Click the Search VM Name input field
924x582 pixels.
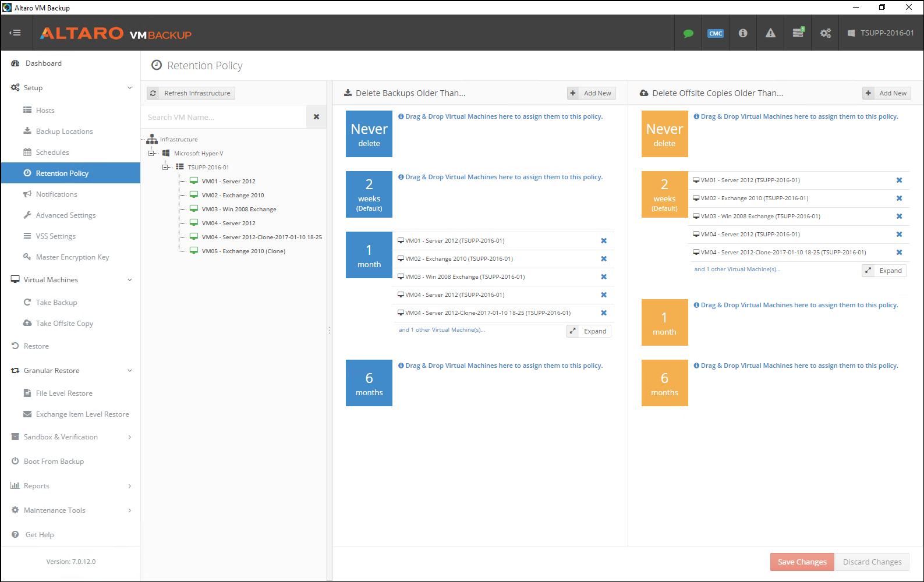click(224, 117)
